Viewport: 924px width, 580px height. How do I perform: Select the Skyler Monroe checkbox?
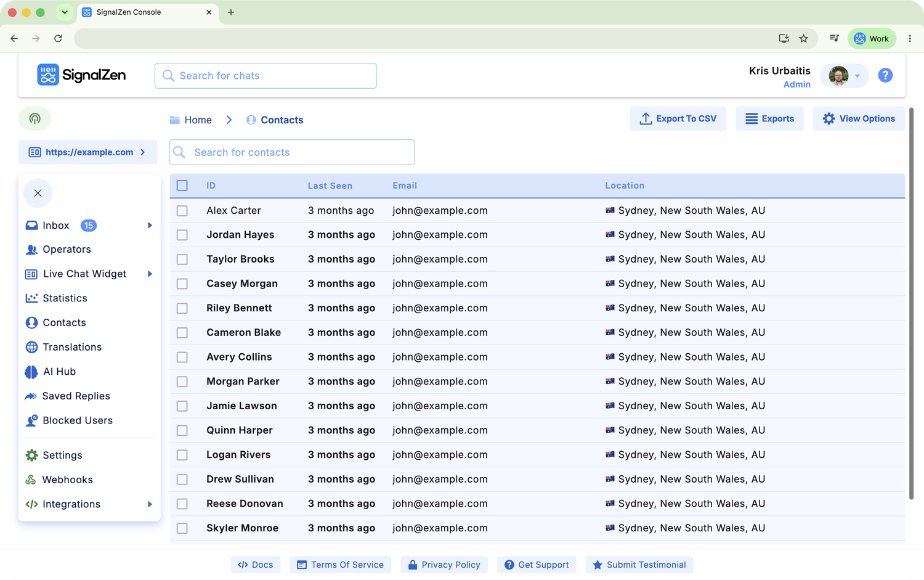coord(182,528)
